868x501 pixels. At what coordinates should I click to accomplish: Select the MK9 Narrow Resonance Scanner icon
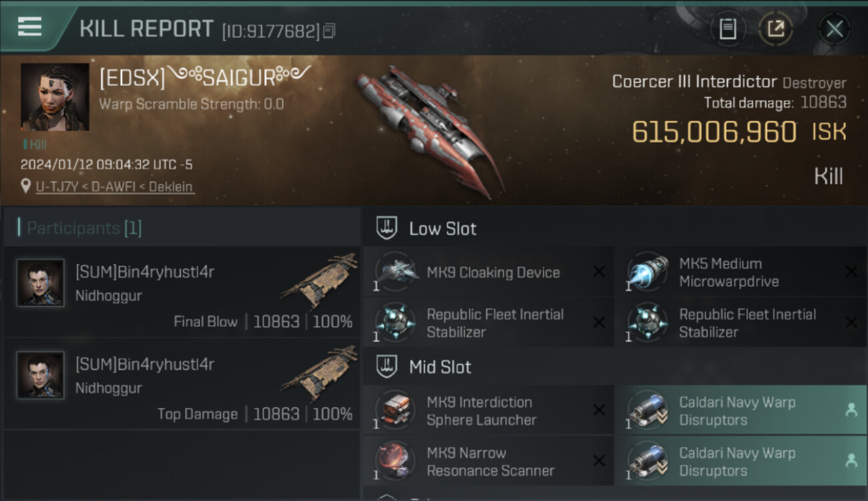[395, 461]
